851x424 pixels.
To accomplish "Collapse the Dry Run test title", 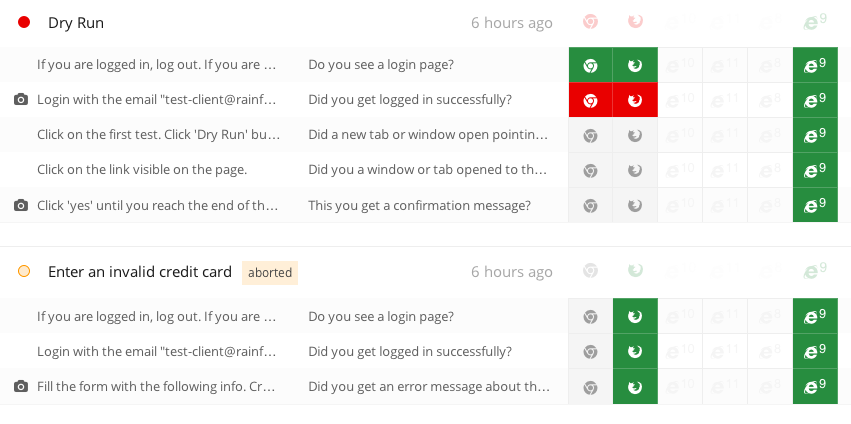I will click(76, 23).
